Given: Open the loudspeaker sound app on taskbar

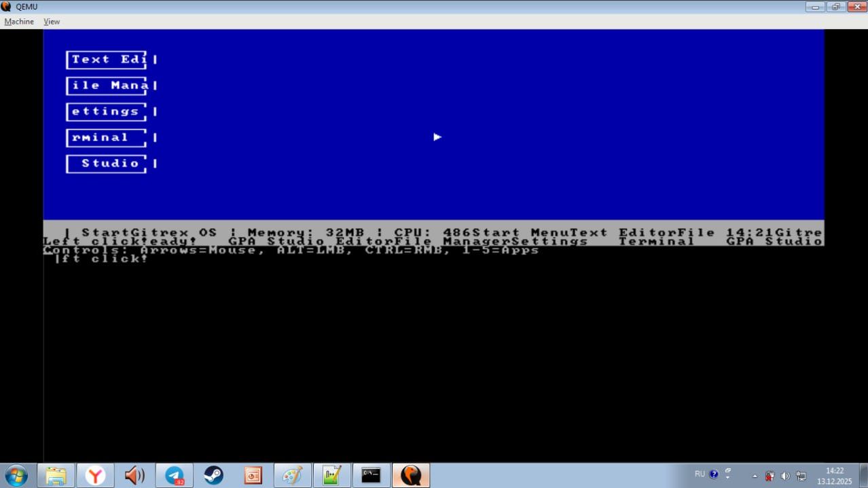Looking at the screenshot, I should [134, 476].
